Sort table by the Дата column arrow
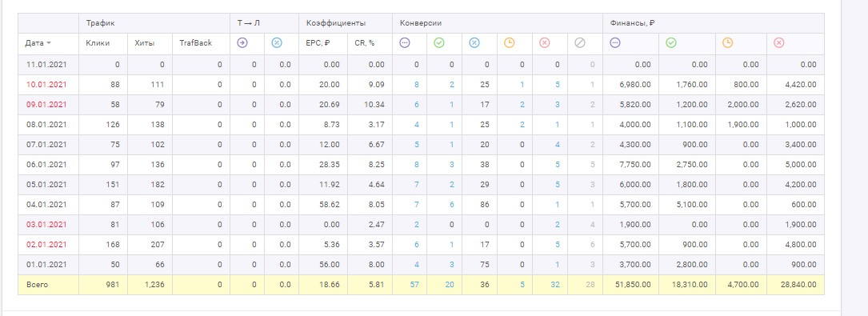This screenshot has width=868, height=316. [x=49, y=44]
